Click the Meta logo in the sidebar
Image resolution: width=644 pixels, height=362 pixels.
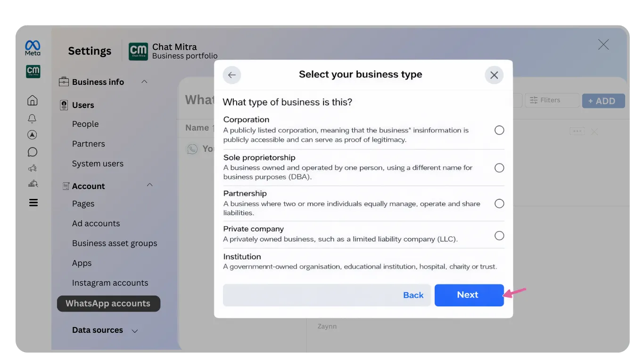[32, 47]
